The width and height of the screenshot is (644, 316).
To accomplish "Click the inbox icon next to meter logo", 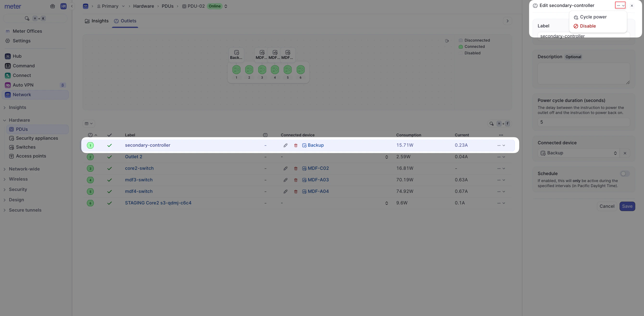I will coord(52,6).
